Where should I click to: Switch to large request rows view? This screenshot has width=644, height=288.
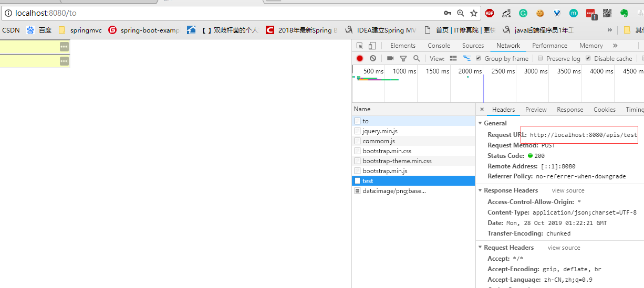point(453,59)
